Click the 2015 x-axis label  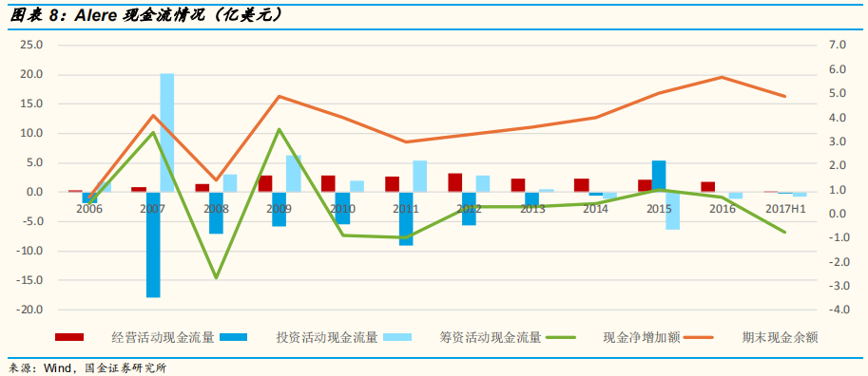(659, 209)
